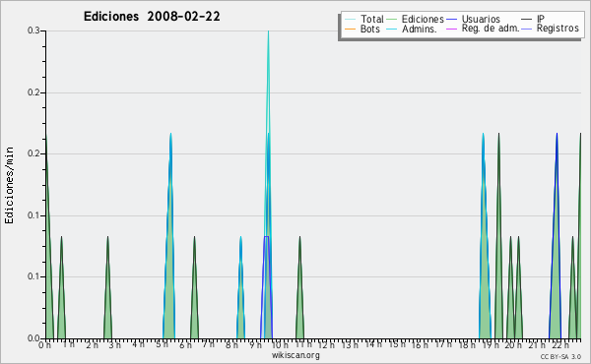Image resolution: width=591 pixels, height=364 pixels.
Task: Click the '11 h' x-axis label
Action: pyautogui.click(x=303, y=344)
